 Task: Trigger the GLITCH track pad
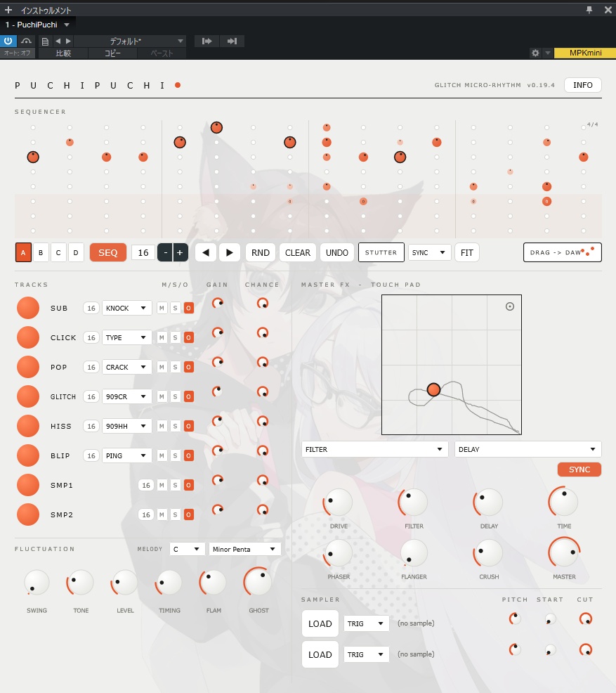(28, 396)
